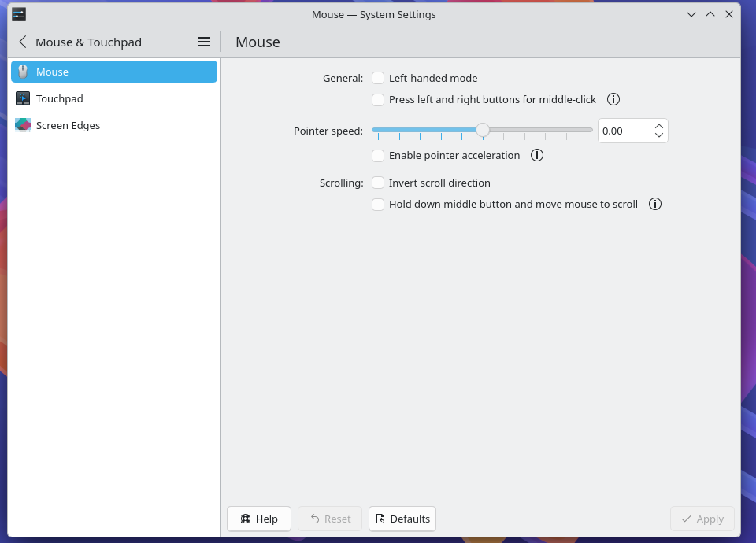This screenshot has width=756, height=543.
Task: Click the System Settings icon in title bar
Action: [x=19, y=14]
